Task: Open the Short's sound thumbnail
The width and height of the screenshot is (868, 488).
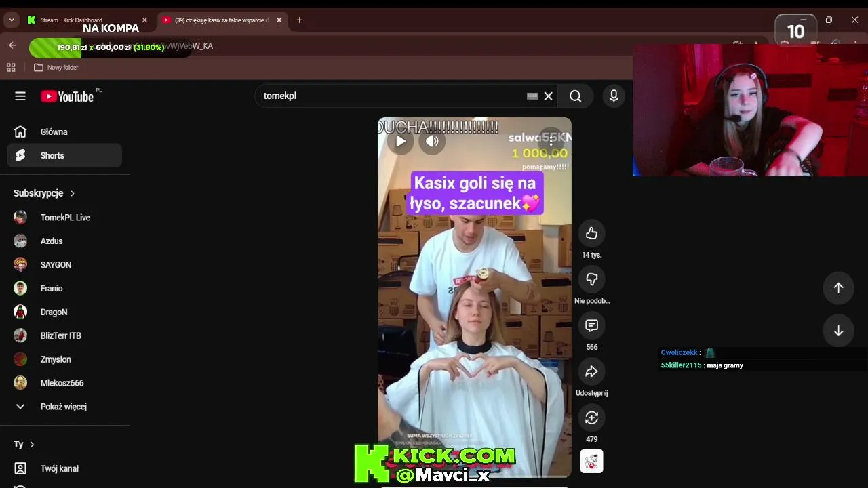Action: (x=591, y=462)
